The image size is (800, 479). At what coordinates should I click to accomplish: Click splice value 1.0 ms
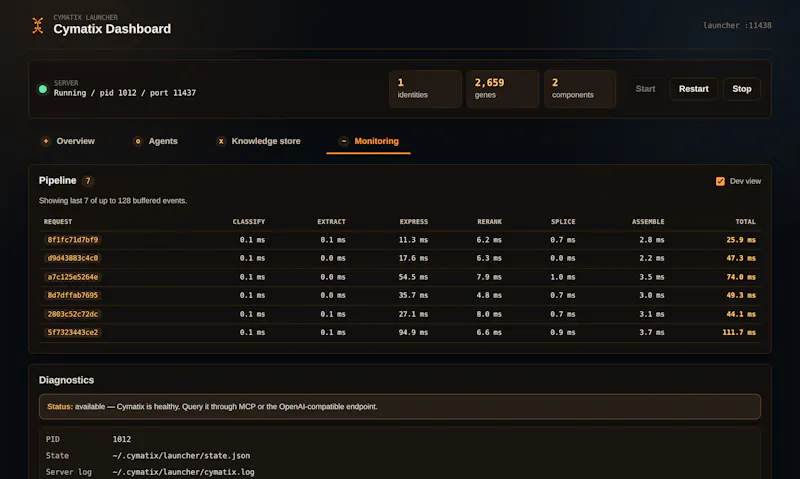coord(562,277)
